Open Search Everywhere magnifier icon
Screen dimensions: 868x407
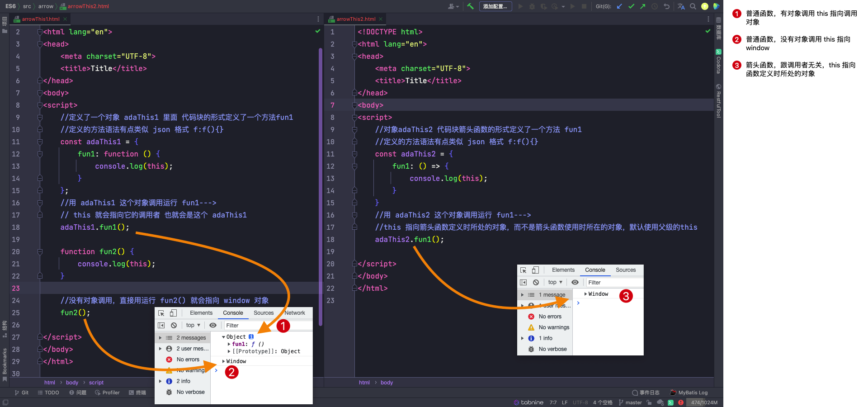pos(693,6)
